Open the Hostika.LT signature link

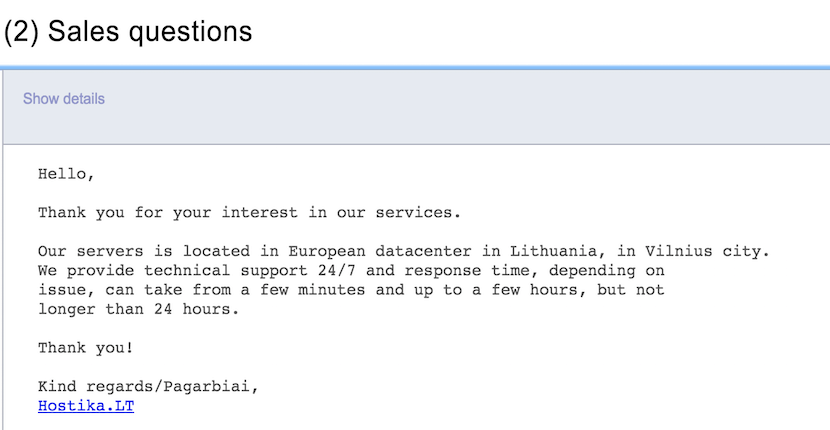[86, 406]
